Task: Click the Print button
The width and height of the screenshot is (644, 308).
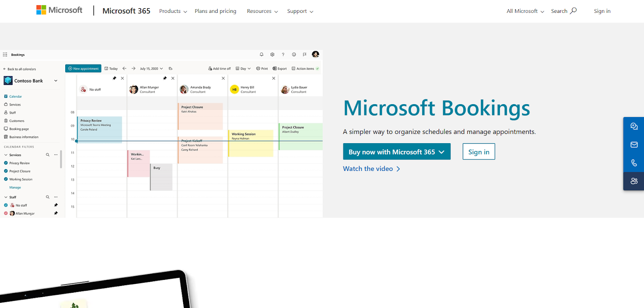Action: 262,68
